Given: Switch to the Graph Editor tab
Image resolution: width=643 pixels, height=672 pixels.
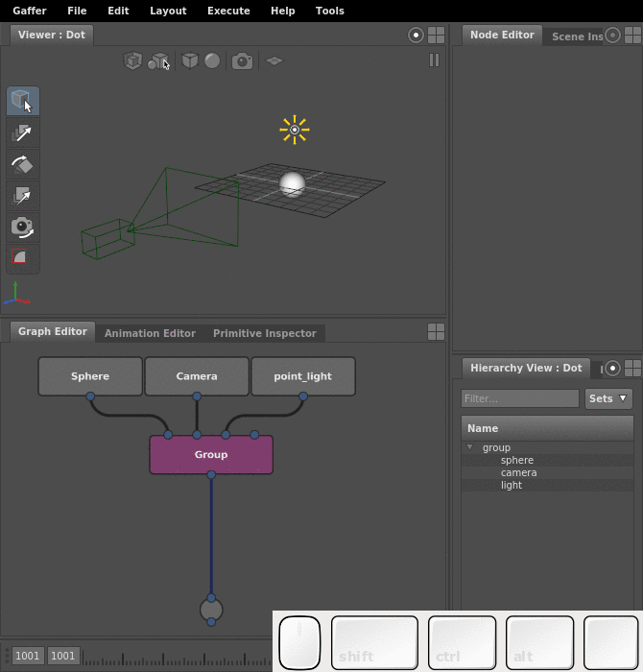Looking at the screenshot, I should (52, 331).
